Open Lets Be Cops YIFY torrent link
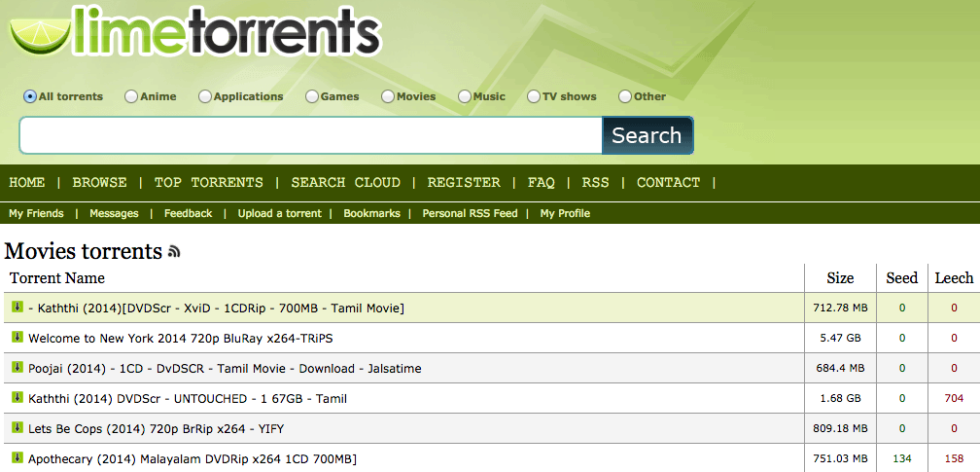 [157, 429]
